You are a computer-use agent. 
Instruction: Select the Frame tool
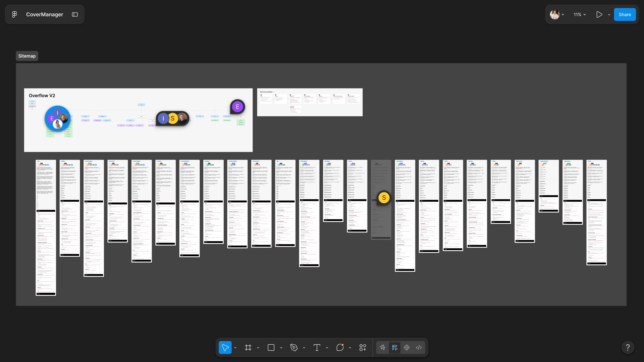(x=248, y=348)
